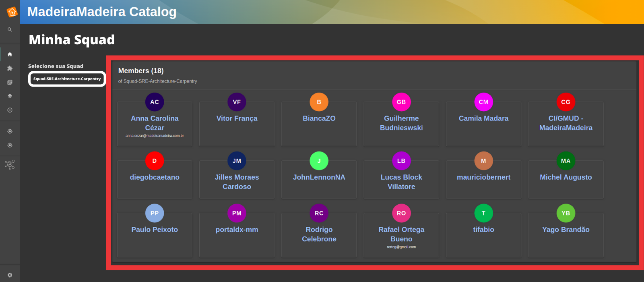Open the layers sidebar icon
This screenshot has width=644, height=282.
[x=10, y=96]
